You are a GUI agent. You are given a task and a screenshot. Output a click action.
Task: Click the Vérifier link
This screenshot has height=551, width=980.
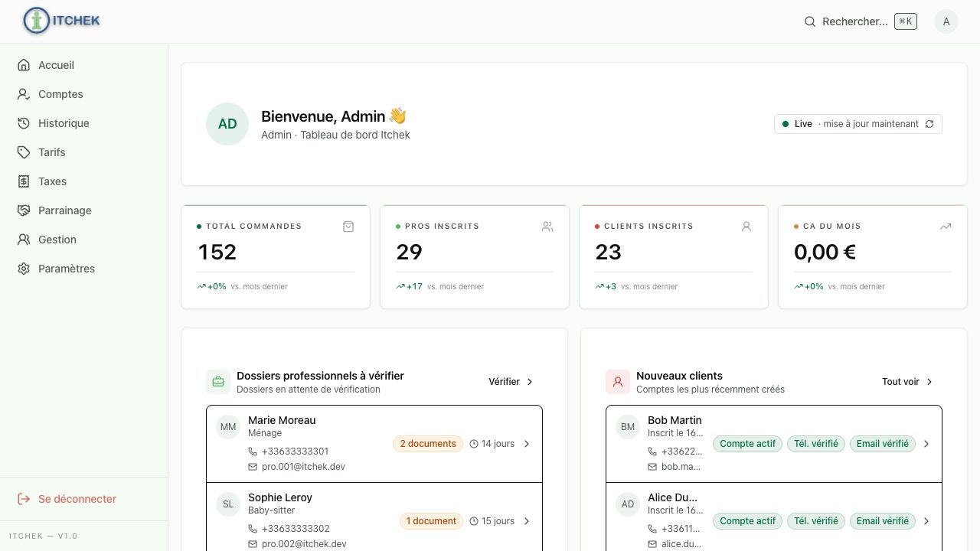pyautogui.click(x=511, y=382)
